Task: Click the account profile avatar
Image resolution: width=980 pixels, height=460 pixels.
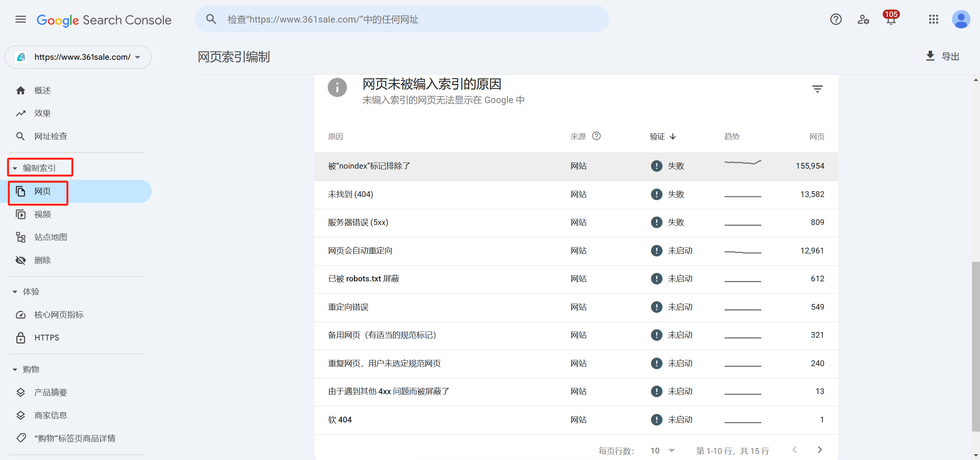Action: pos(961,19)
